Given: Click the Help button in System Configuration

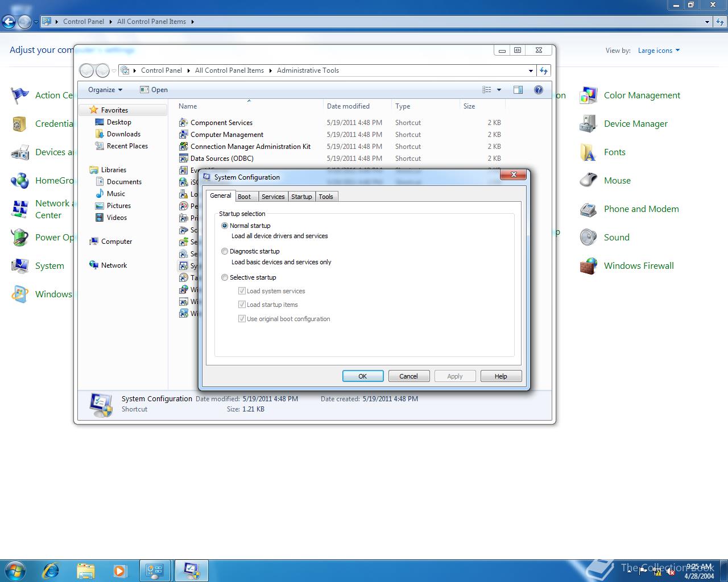Looking at the screenshot, I should 500,376.
